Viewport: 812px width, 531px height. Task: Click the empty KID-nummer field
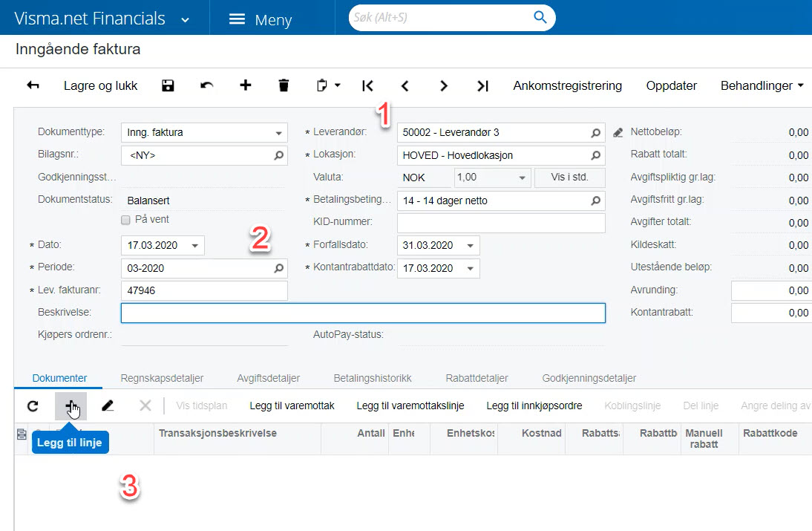pos(501,223)
